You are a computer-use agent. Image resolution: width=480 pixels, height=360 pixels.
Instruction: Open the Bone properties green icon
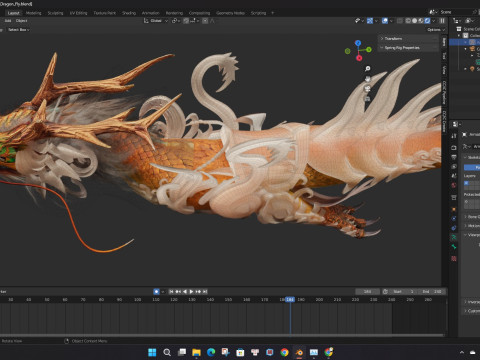[x=454, y=247]
